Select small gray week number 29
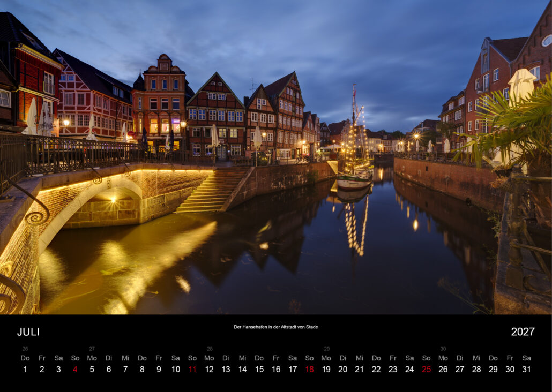The width and height of the screenshot is (552, 392). click(327, 349)
